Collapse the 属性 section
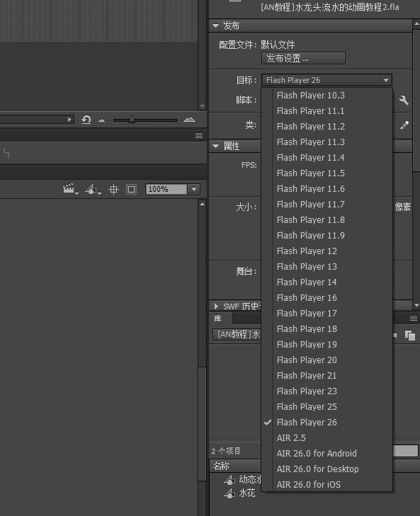 click(216, 146)
